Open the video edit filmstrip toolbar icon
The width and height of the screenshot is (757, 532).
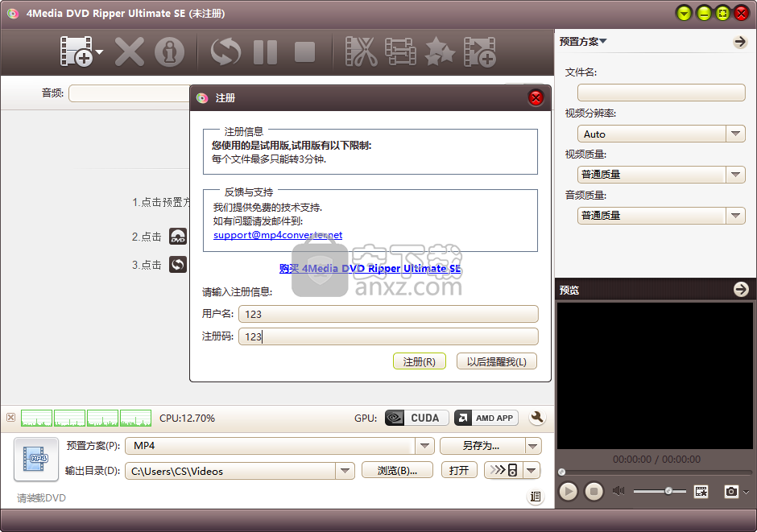pyautogui.click(x=400, y=52)
